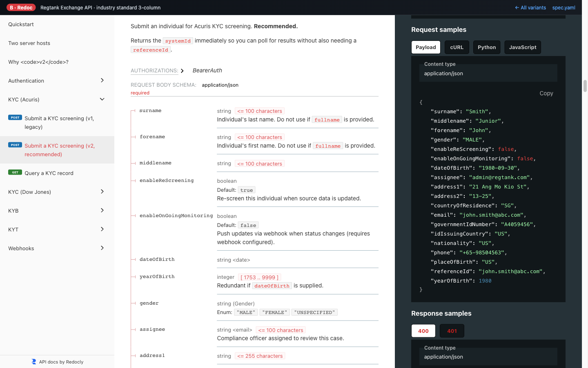Click the "UNSPECIFIED" enum value
Image resolution: width=588 pixels, height=368 pixels.
pos(314,312)
